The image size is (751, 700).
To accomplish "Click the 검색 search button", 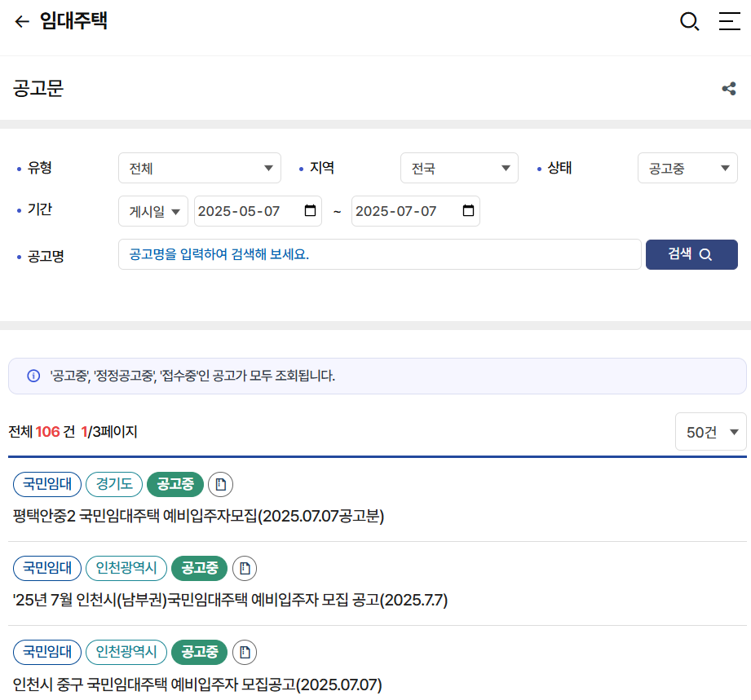I will point(691,255).
